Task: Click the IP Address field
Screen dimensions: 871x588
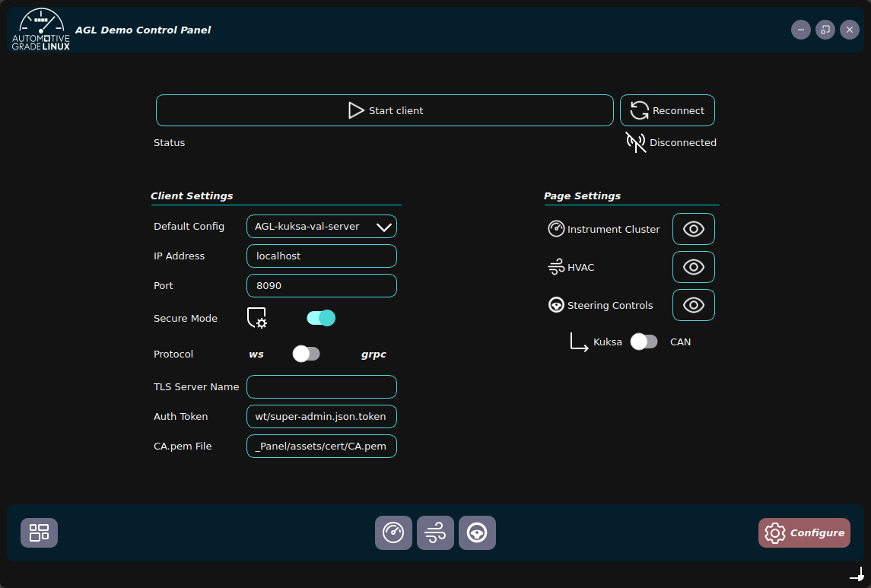Action: 322,256
